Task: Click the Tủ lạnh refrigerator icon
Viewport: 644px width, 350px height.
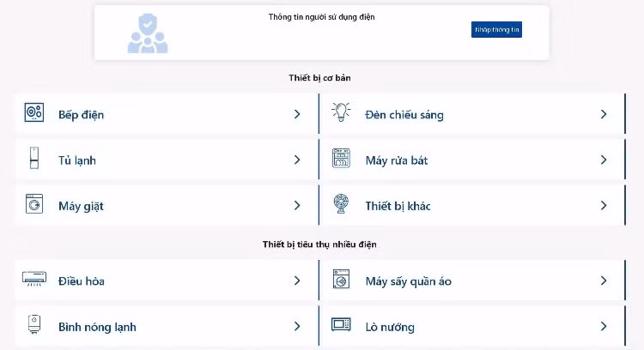Action: (x=34, y=158)
